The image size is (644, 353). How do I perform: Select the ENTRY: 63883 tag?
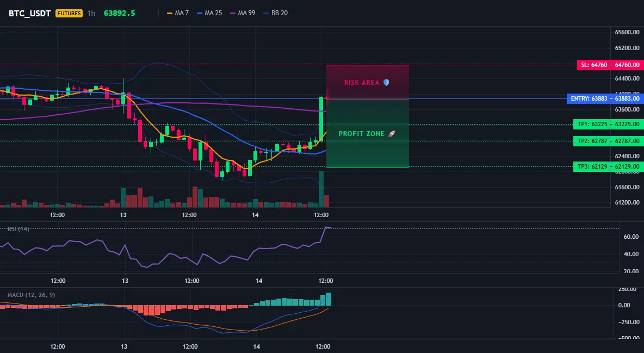click(588, 98)
